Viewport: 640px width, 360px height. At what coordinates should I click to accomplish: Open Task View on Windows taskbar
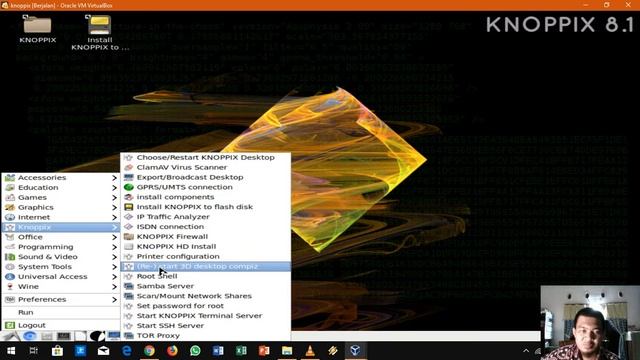34,351
